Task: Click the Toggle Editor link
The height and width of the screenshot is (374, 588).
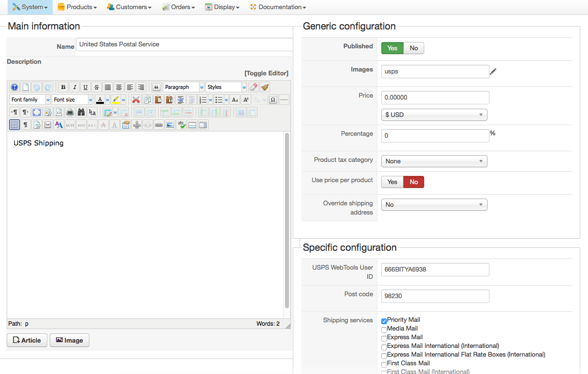Action: pos(266,73)
